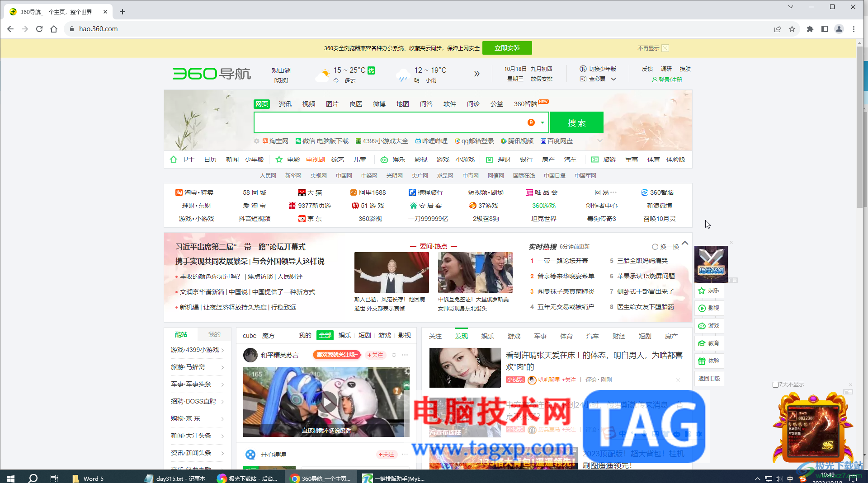Viewport: 868px width, 483px height.
Task: Click the 360导航 logo
Action: tap(212, 73)
